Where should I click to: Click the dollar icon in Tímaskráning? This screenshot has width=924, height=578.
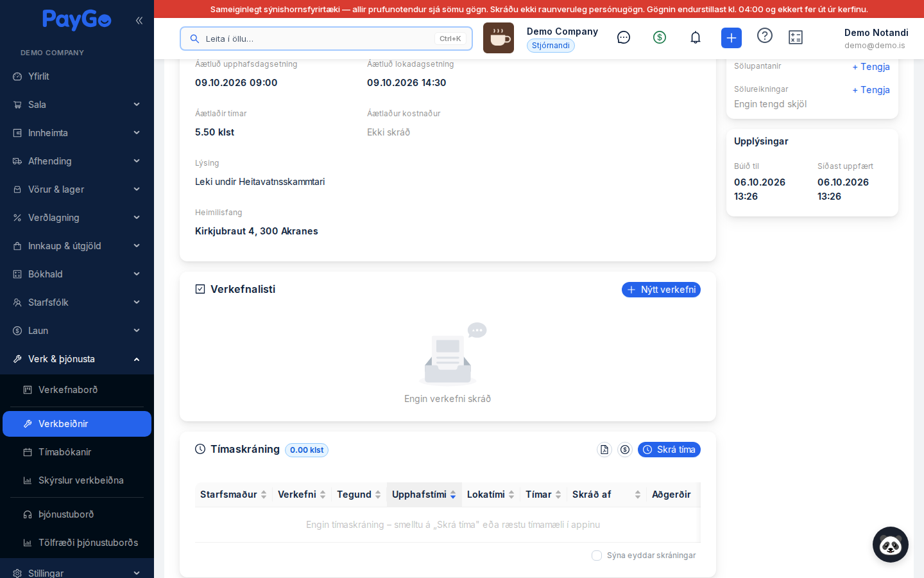coord(625,450)
